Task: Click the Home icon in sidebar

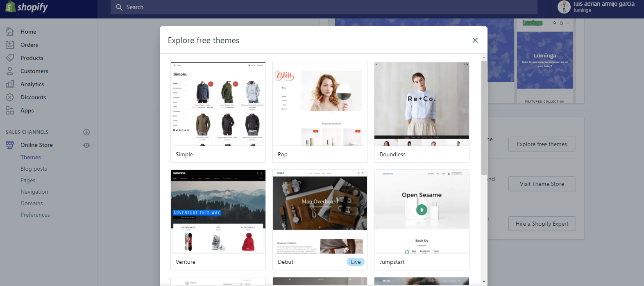Action: [x=10, y=32]
